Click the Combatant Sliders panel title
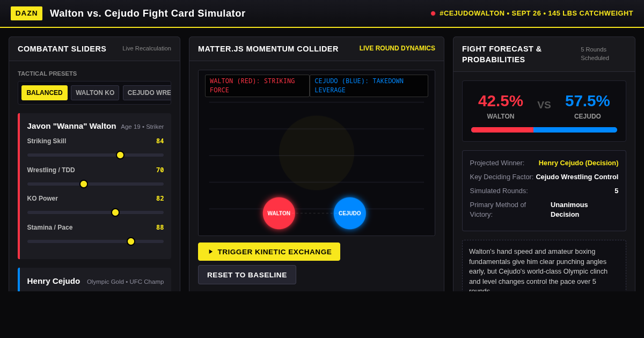The height and width of the screenshot is (338, 644). pos(62,49)
